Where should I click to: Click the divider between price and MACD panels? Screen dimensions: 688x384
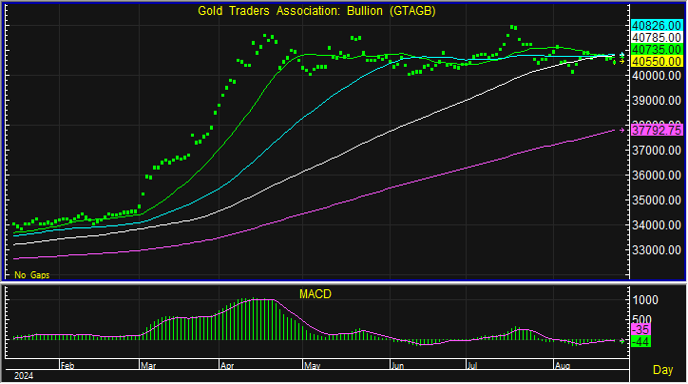click(344, 283)
